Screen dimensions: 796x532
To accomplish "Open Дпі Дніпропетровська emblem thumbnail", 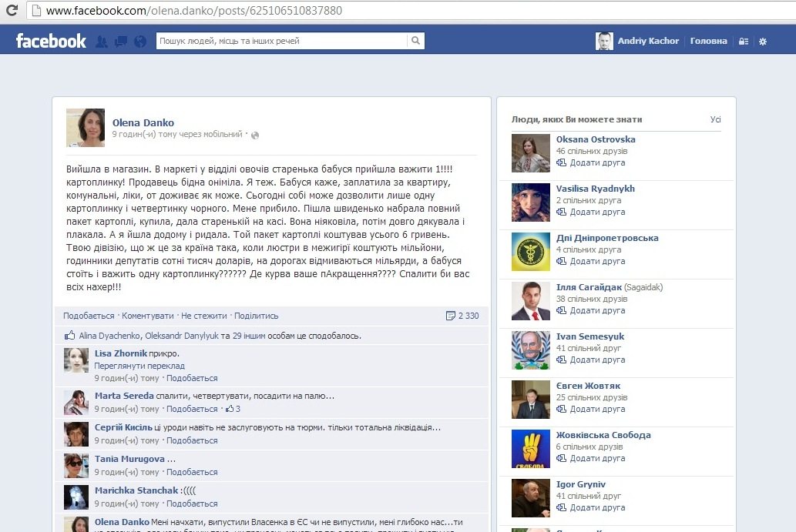I will [x=530, y=252].
